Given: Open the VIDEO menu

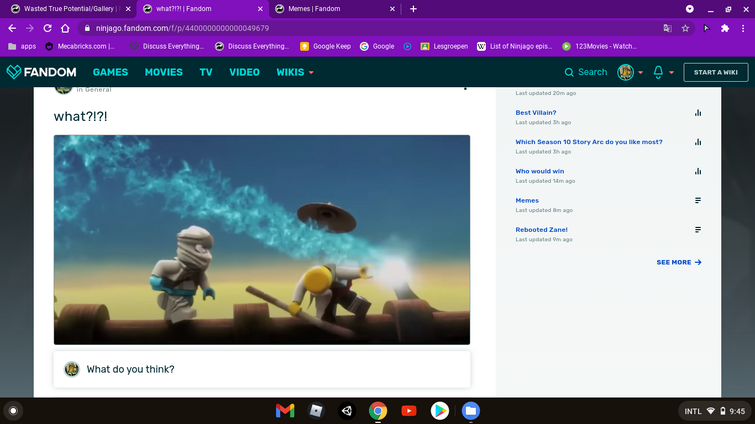Looking at the screenshot, I should coord(244,72).
